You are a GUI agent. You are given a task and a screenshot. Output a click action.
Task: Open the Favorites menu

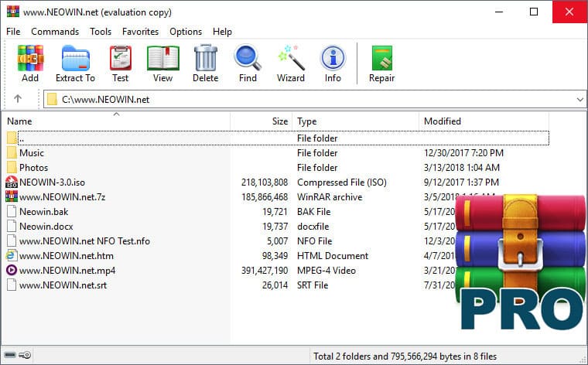[141, 32]
